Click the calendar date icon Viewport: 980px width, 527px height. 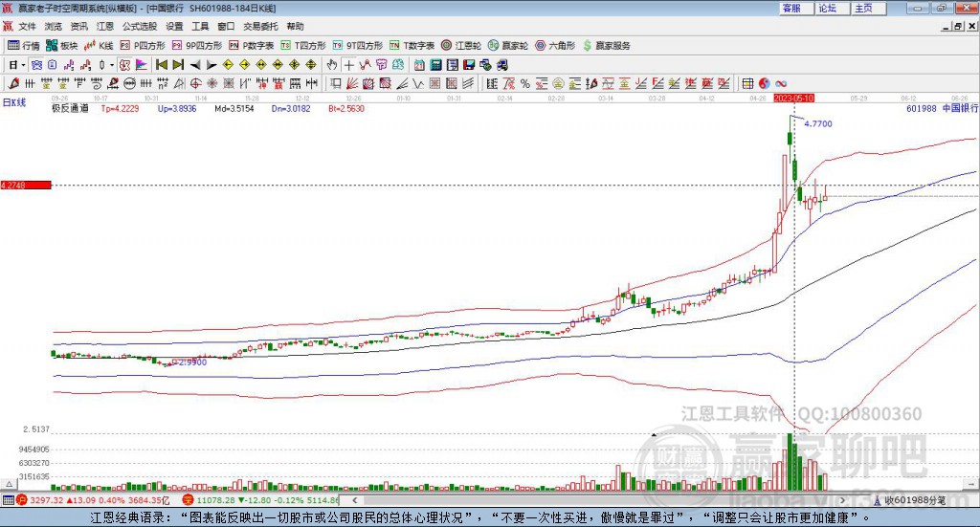point(419,65)
